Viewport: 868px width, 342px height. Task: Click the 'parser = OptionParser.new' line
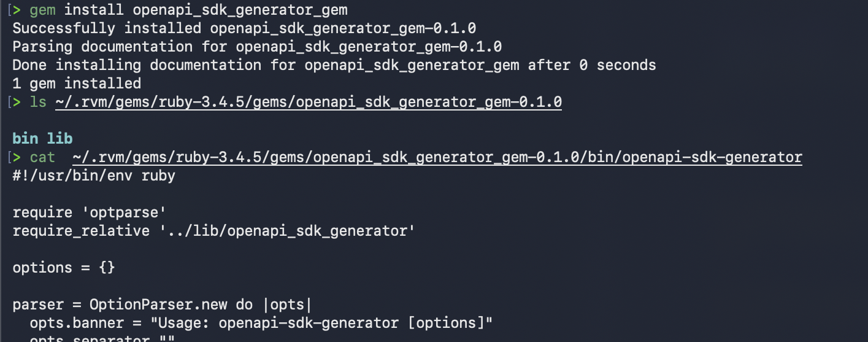pos(162,305)
